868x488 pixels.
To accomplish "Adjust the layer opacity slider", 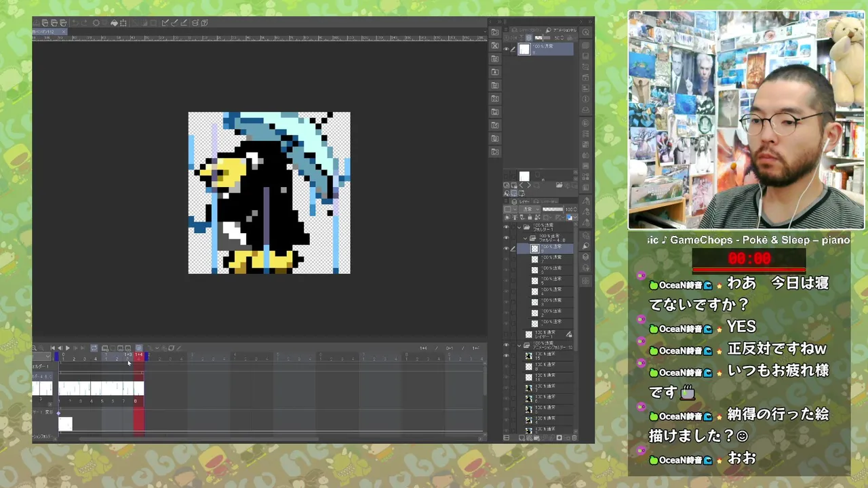I will coord(553,209).
